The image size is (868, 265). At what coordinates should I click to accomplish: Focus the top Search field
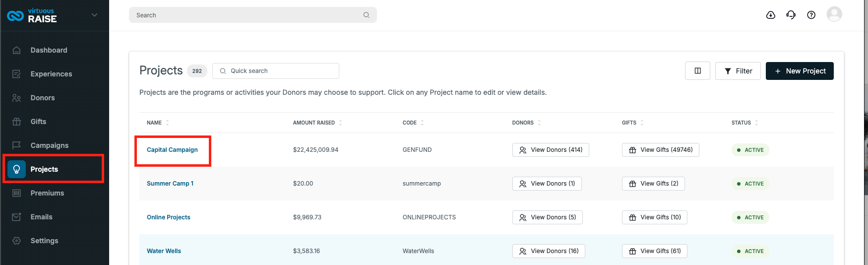tap(253, 15)
